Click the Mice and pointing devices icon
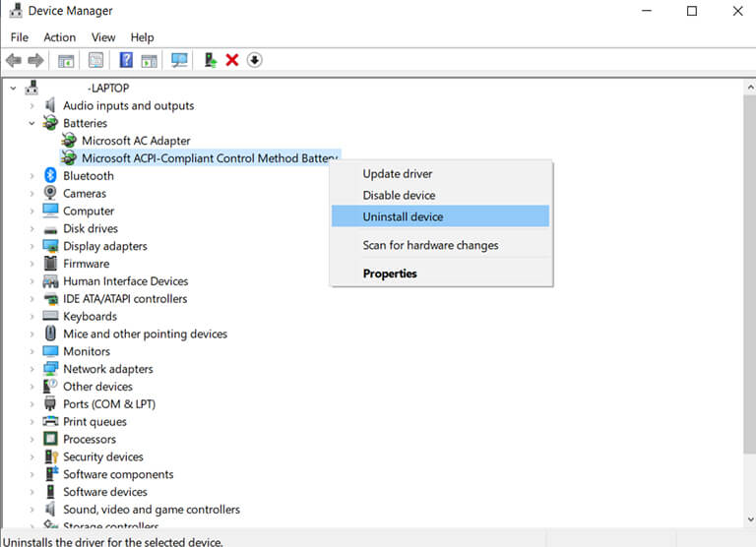 50,333
